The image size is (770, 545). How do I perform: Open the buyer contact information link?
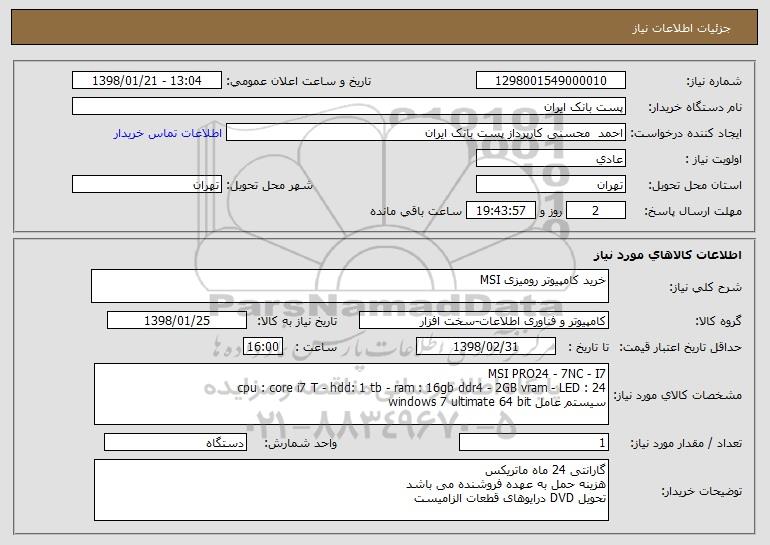pos(168,133)
